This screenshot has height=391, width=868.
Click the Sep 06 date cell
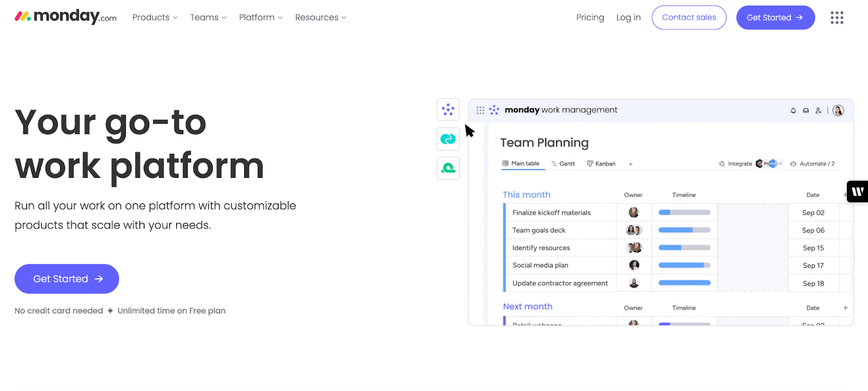pyautogui.click(x=813, y=230)
